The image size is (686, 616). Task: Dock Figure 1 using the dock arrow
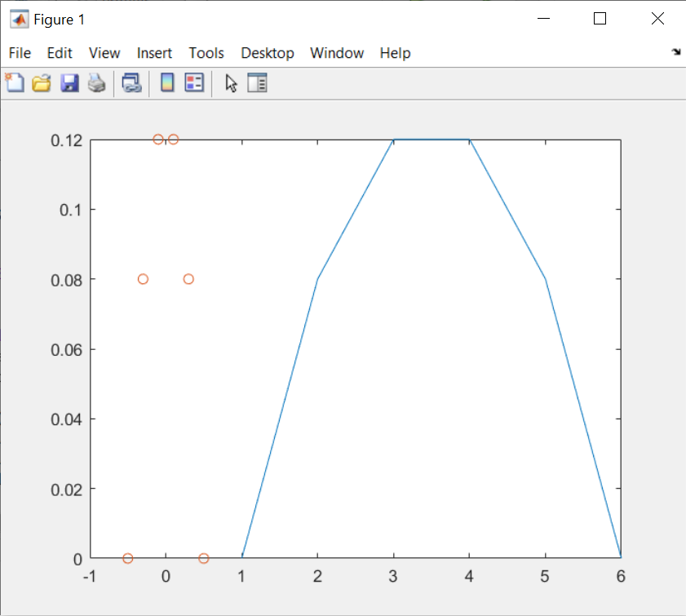[676, 51]
